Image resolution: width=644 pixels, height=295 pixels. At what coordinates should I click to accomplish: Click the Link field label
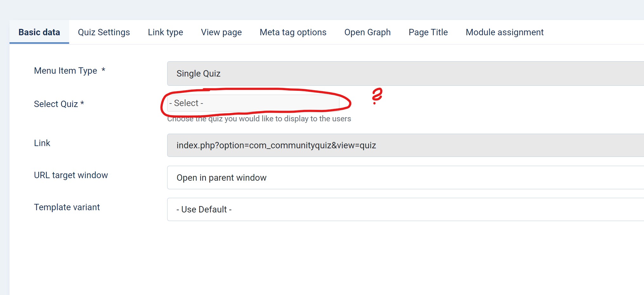pyautogui.click(x=42, y=143)
